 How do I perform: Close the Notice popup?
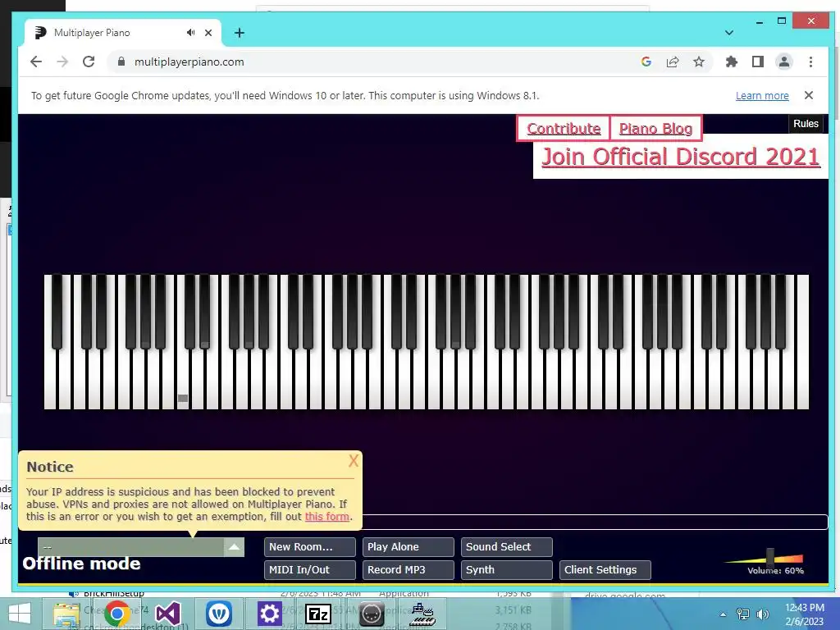click(x=353, y=461)
